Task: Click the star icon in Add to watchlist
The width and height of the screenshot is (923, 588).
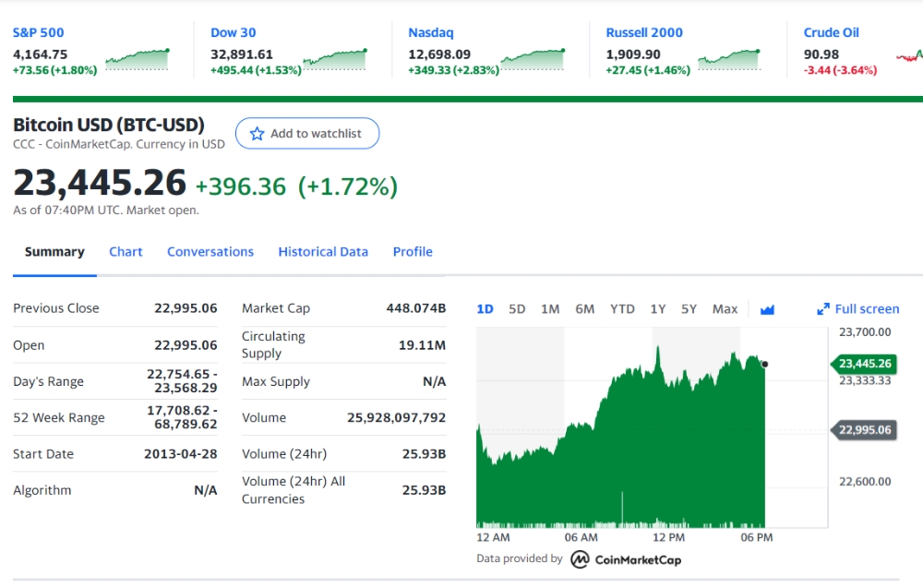Action: click(257, 134)
